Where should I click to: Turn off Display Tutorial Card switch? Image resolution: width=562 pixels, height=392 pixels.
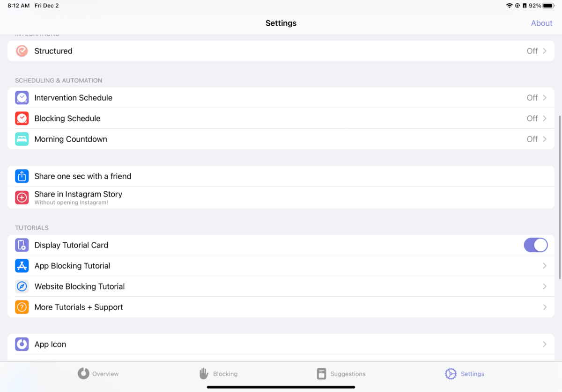tap(535, 245)
